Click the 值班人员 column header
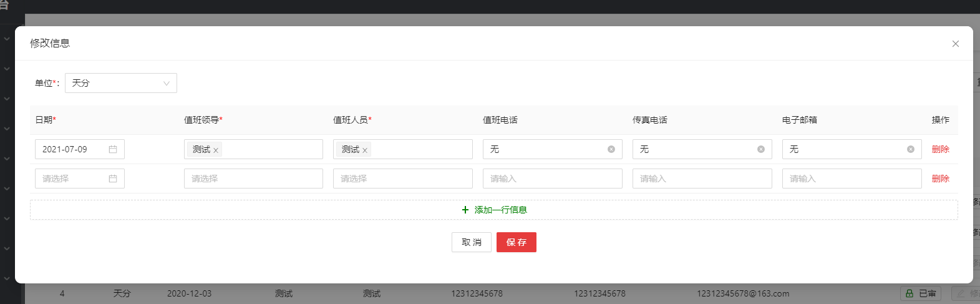The width and height of the screenshot is (980, 304). coord(352,120)
